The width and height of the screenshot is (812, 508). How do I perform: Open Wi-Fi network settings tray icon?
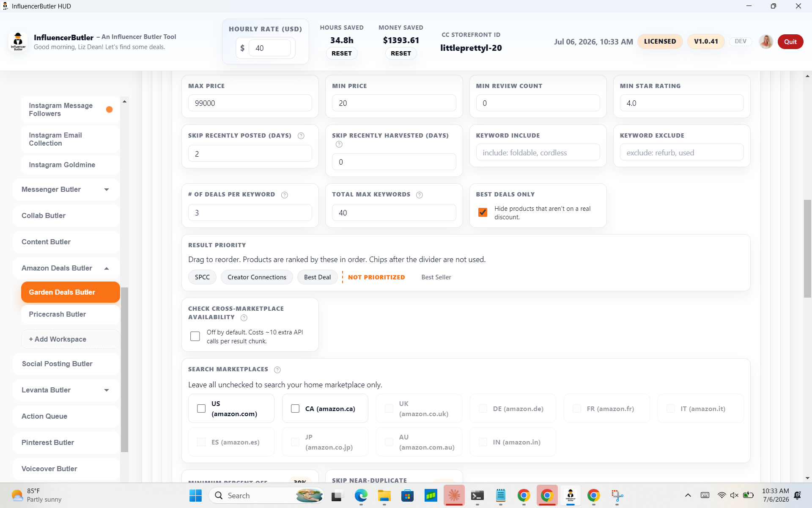coord(721,495)
